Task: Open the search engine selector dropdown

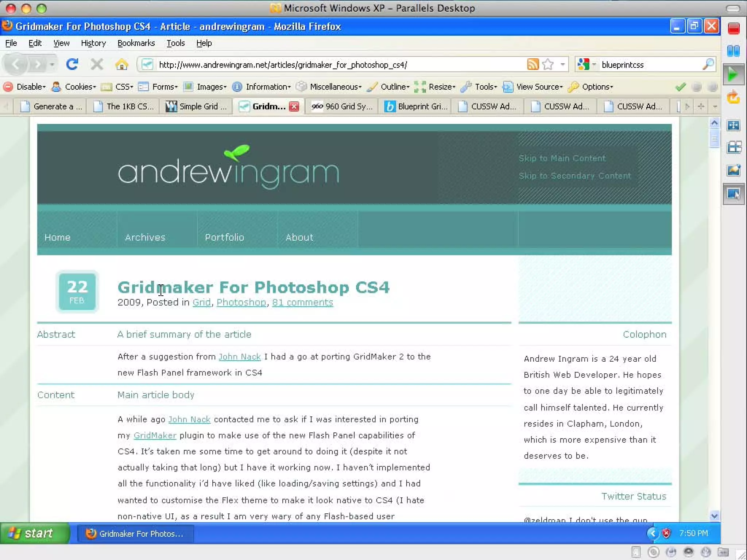Action: click(587, 65)
